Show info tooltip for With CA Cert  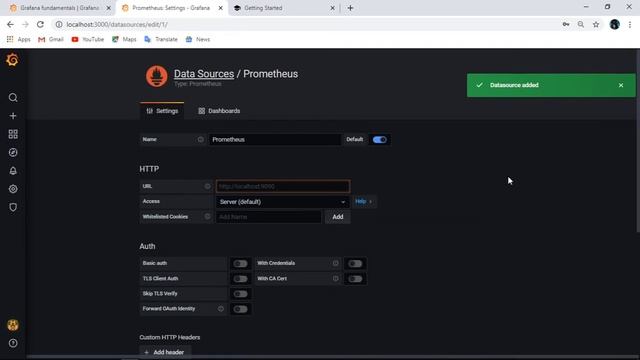(x=336, y=278)
